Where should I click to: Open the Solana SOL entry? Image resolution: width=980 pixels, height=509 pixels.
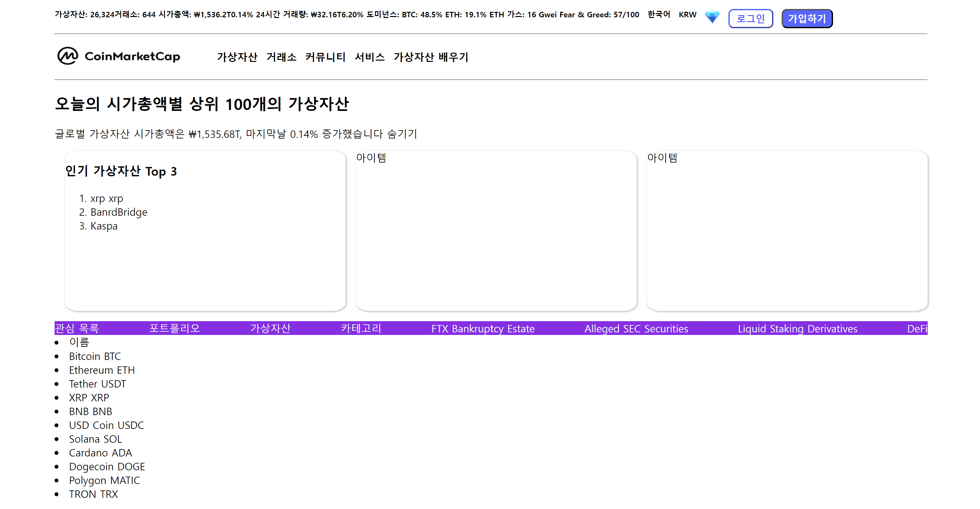click(95, 439)
